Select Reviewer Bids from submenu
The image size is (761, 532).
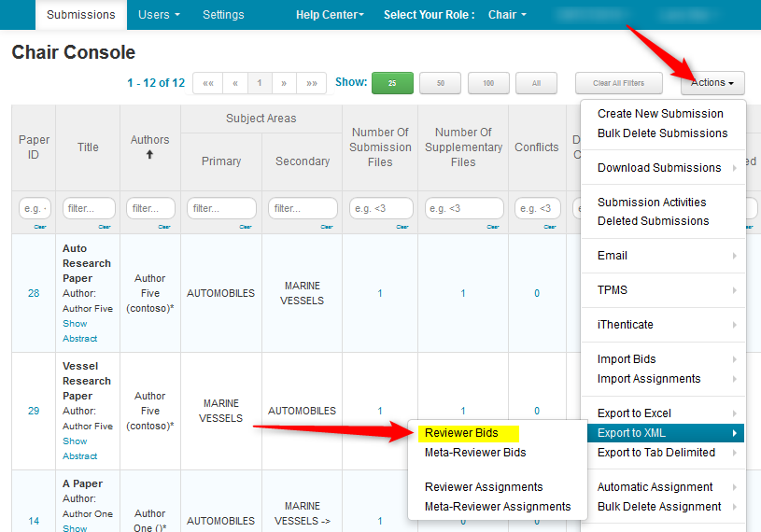[461, 433]
